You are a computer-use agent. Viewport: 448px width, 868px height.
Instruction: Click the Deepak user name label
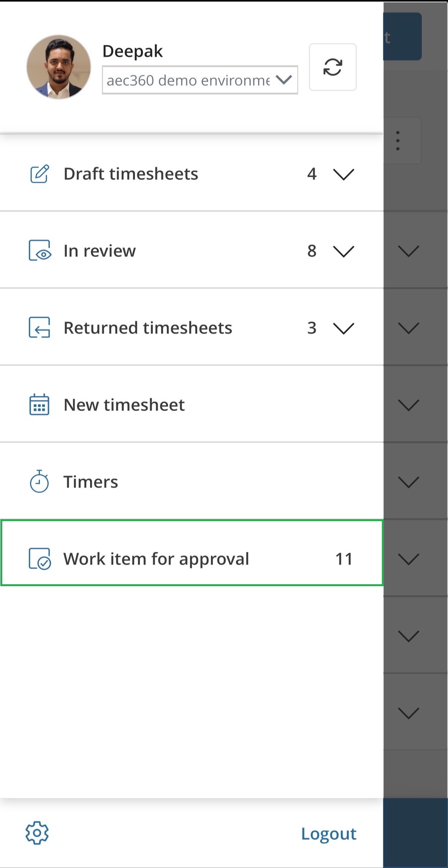[133, 51]
